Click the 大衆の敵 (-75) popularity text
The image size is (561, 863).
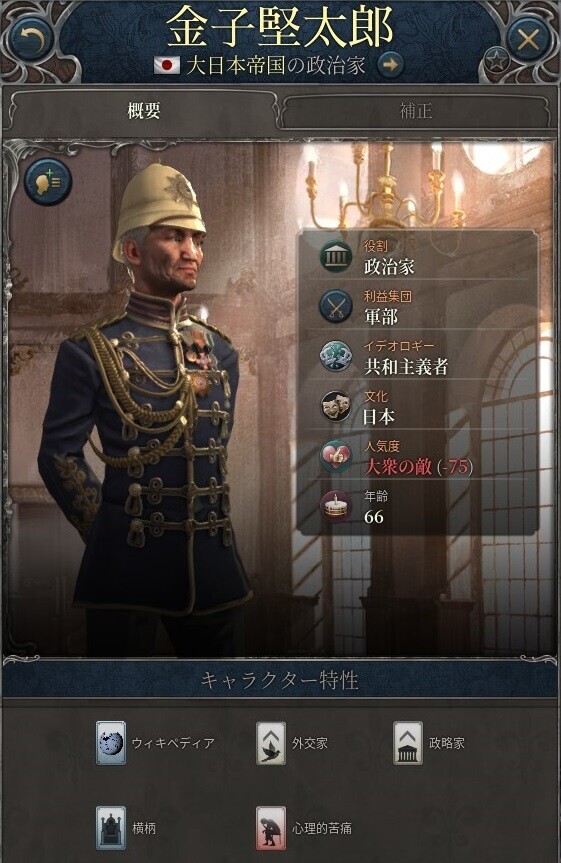418,467
